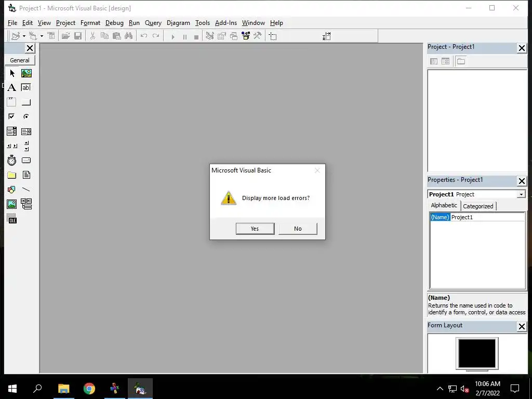Select the OptionButton control tool

click(x=26, y=116)
